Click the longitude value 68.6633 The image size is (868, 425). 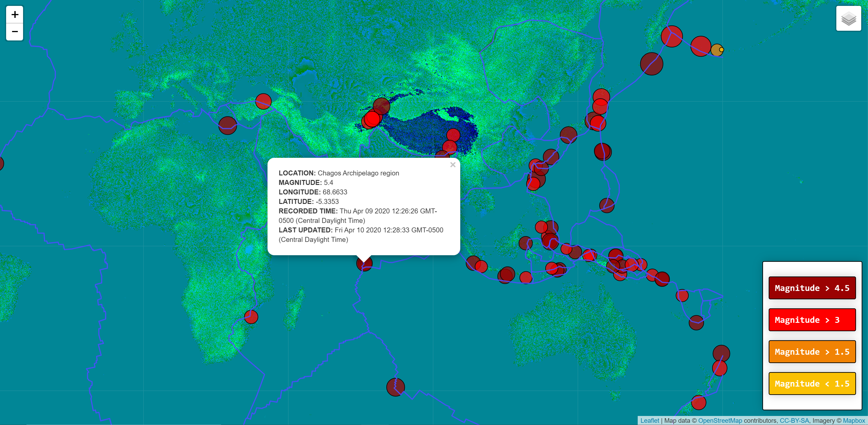335,192
